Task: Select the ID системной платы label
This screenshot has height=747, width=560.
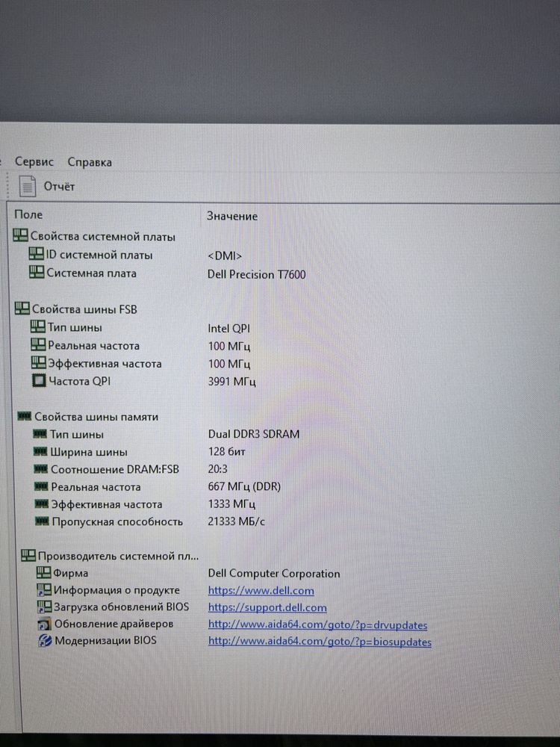Action: 99,255
